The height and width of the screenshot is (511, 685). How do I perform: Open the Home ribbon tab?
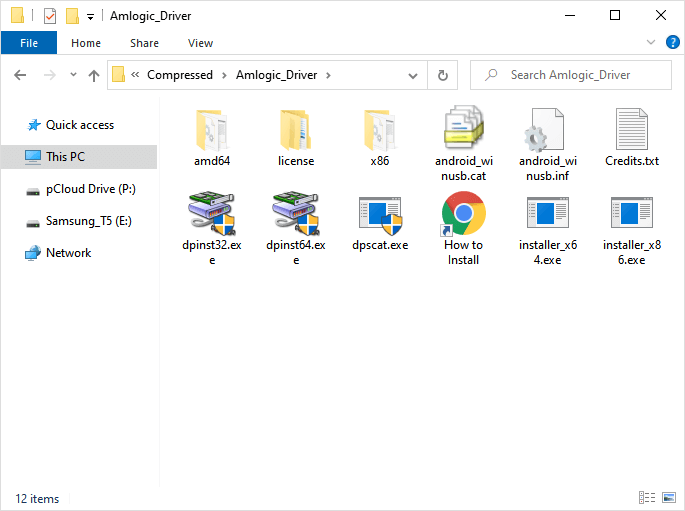pos(86,43)
